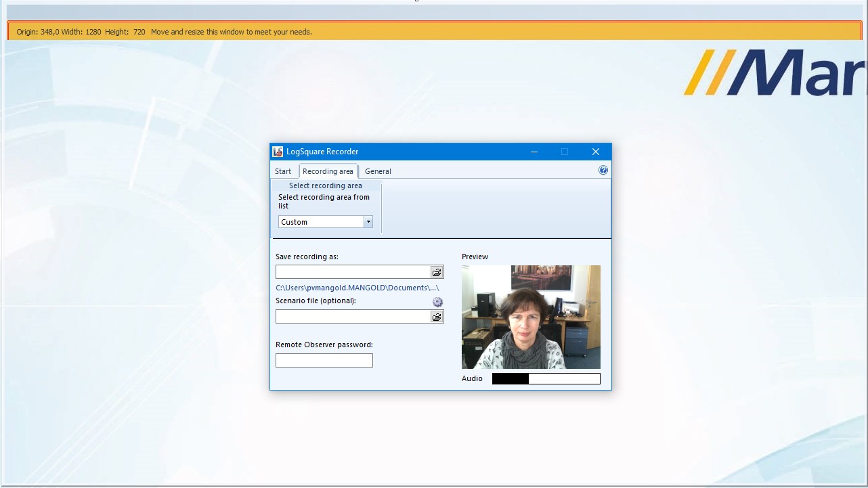The height and width of the screenshot is (488, 868).
Task: Browse for a Scenario file
Action: [x=437, y=317]
